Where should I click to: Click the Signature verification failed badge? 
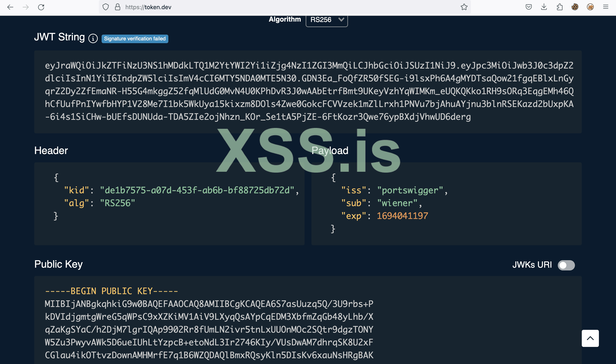[x=135, y=39]
